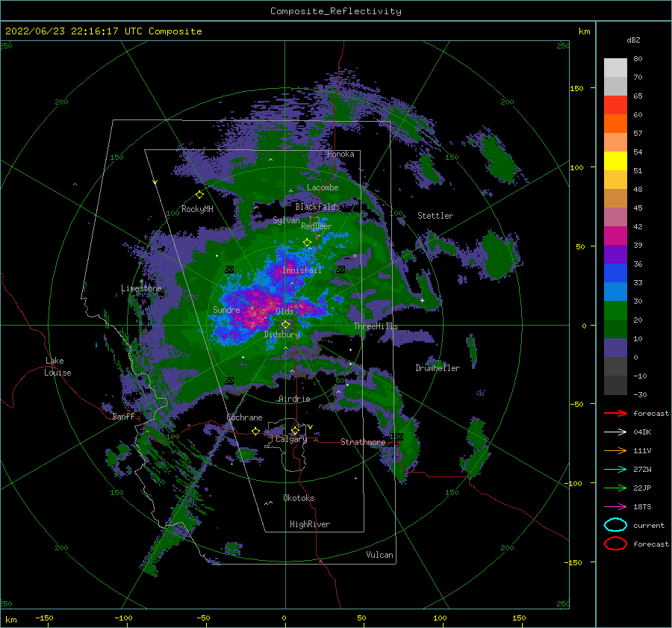The width and height of the screenshot is (672, 628).
Task: Click the magenta 18TS arrow icon
Action: click(x=615, y=507)
